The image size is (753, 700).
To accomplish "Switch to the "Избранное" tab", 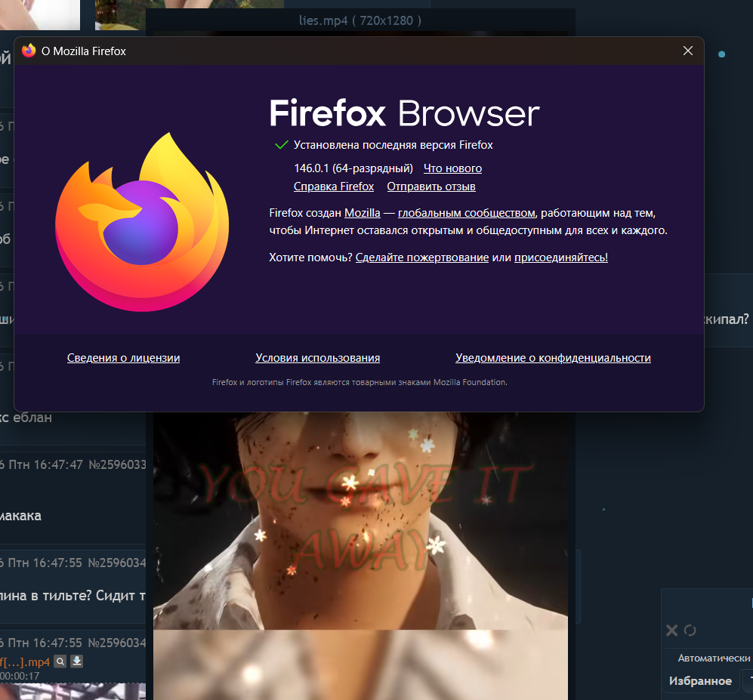I will click(700, 681).
